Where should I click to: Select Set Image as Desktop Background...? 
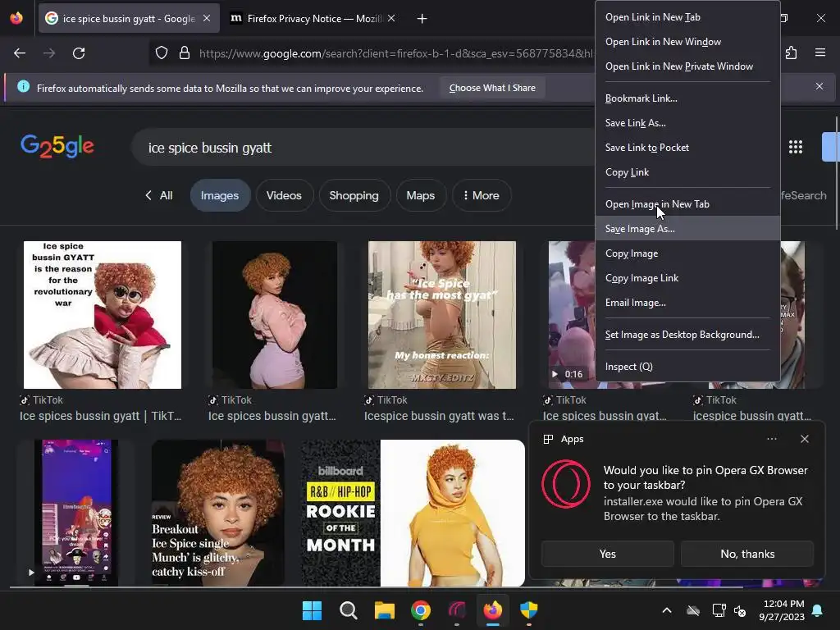(687, 335)
